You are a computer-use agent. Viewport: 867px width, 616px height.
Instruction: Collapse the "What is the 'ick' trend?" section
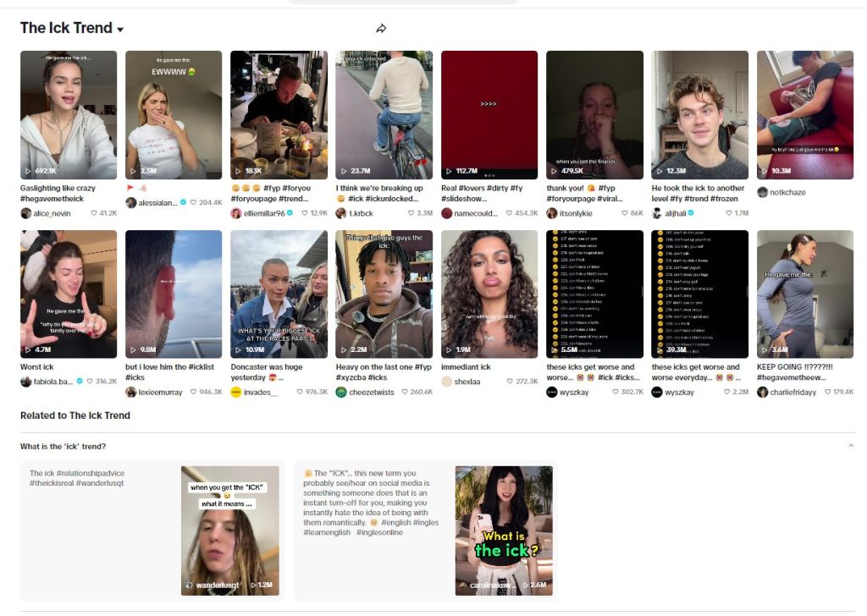click(x=850, y=446)
